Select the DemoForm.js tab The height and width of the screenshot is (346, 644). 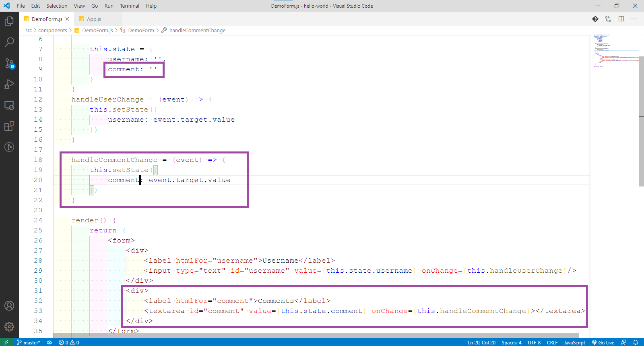coord(47,19)
